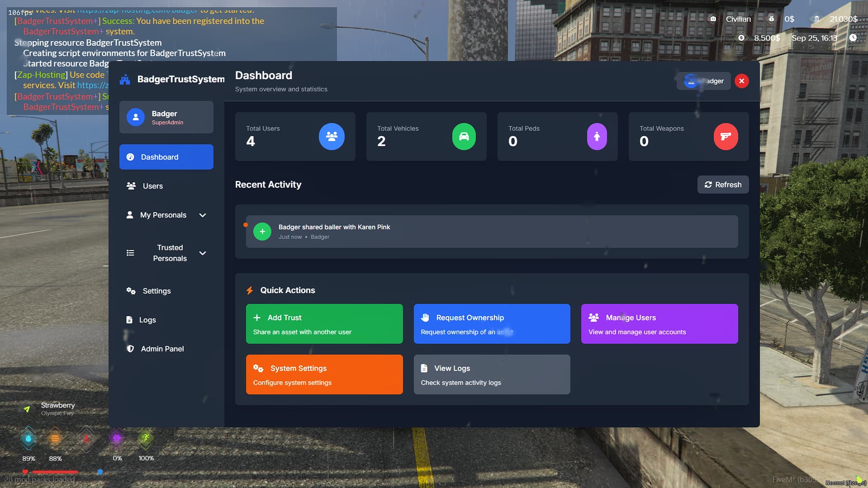
Task: Click the Request Ownership quick action
Action: tap(492, 324)
